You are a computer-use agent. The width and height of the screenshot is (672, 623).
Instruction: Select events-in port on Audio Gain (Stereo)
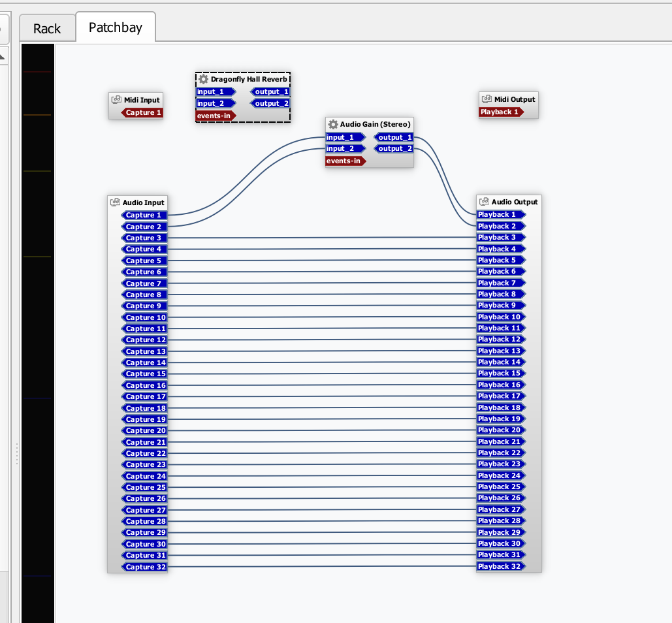pos(345,161)
